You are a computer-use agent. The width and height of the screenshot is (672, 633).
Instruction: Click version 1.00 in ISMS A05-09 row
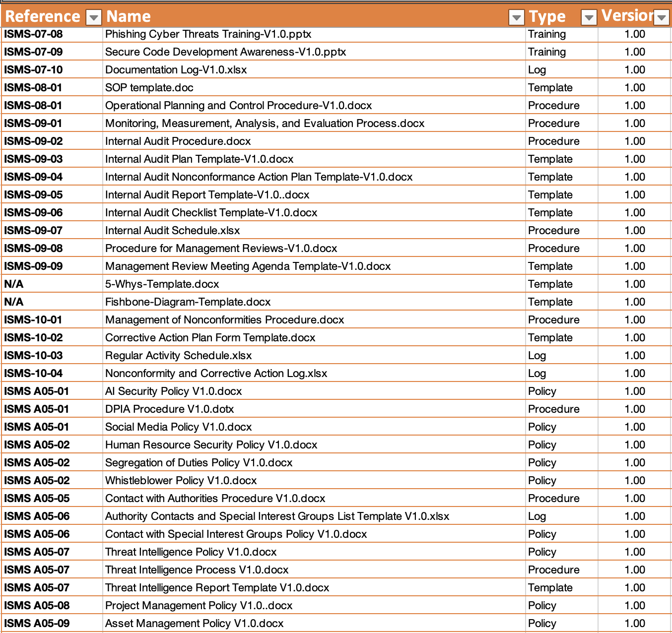[635, 624]
